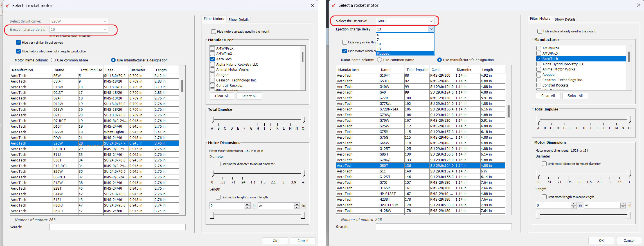Click OK in the right dialog
The width and height of the screenshot is (644, 246).
point(601,241)
